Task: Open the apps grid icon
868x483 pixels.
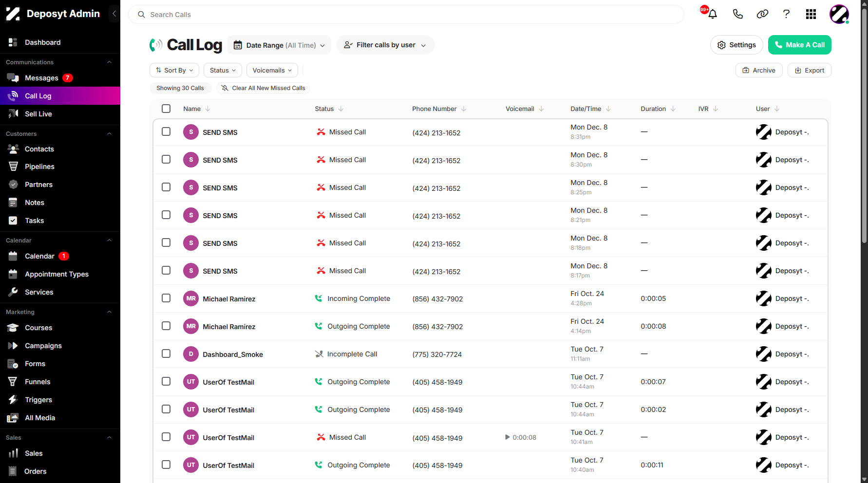Action: click(811, 14)
